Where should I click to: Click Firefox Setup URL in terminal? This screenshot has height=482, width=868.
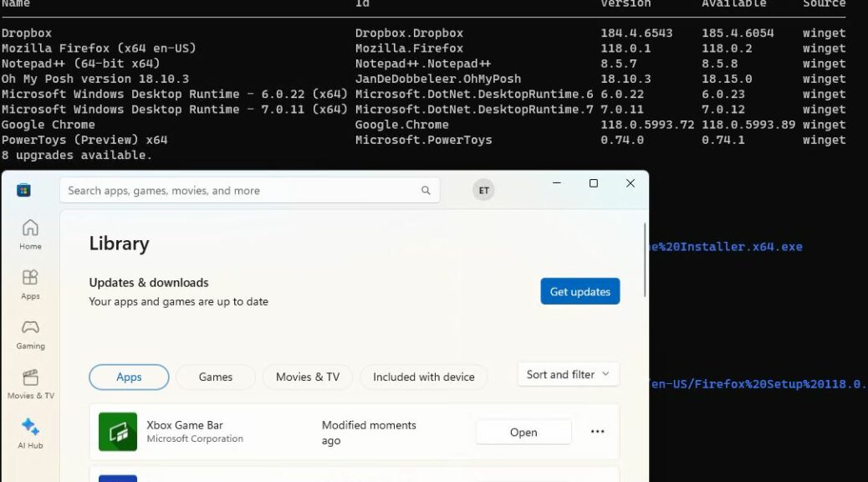(x=758, y=384)
